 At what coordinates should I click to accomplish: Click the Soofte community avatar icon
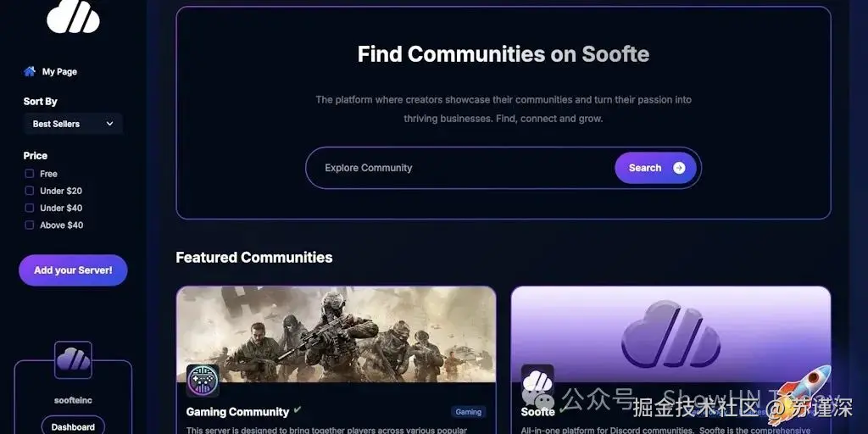[537, 381]
